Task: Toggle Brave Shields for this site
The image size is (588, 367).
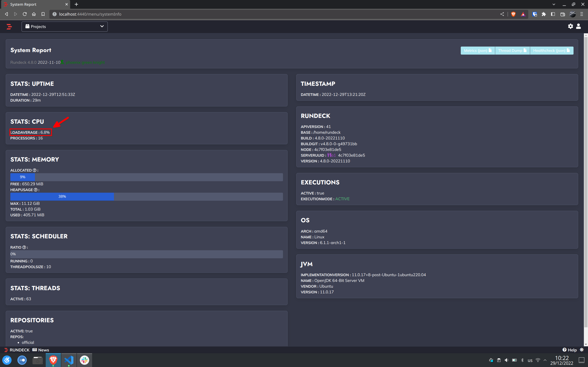Action: 513,14
